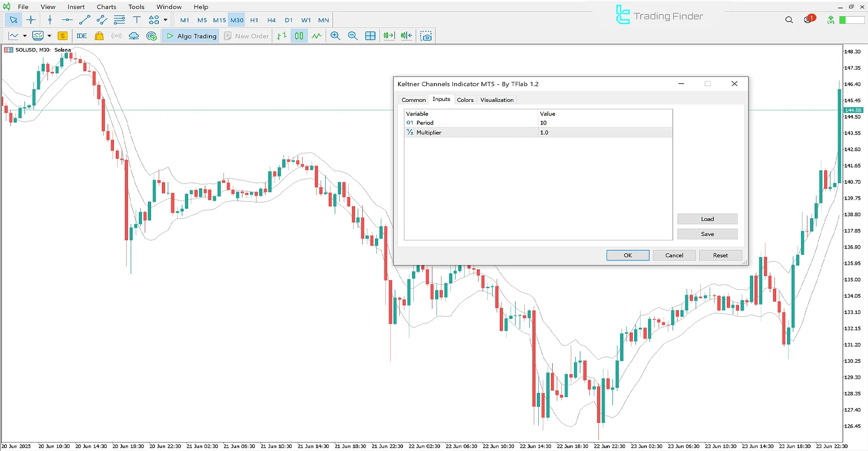Open the Charts menu
The image size is (868, 451).
(x=106, y=7)
